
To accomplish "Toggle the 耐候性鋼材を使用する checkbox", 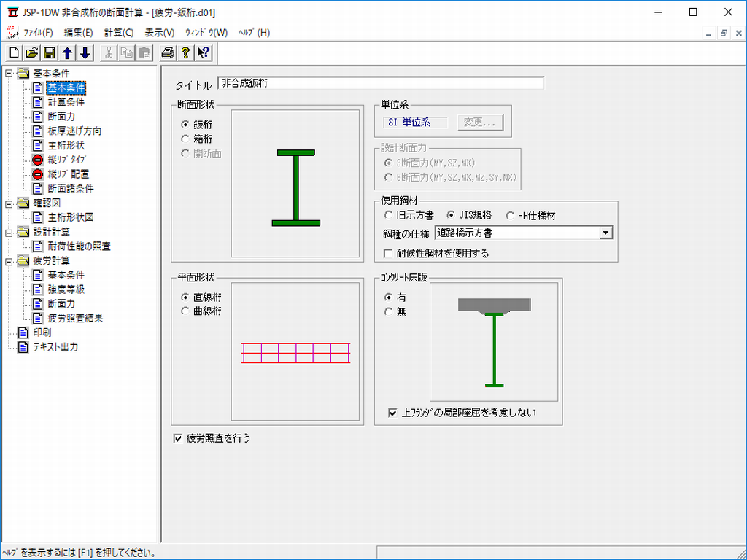I will (x=388, y=253).
